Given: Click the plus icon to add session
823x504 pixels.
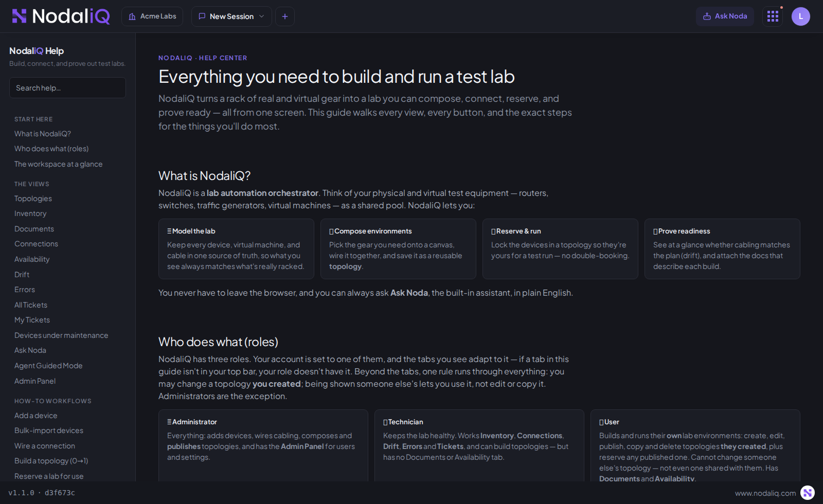Looking at the screenshot, I should click(285, 16).
